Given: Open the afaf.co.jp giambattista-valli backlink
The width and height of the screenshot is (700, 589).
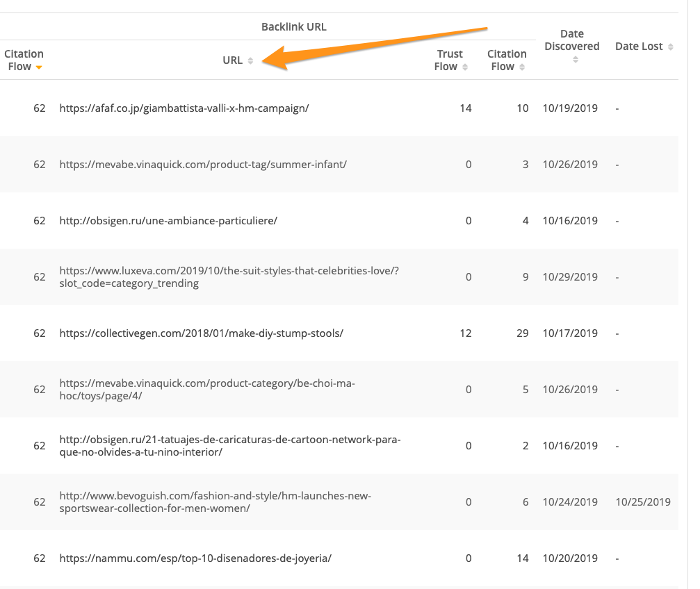Looking at the screenshot, I should pyautogui.click(x=184, y=108).
